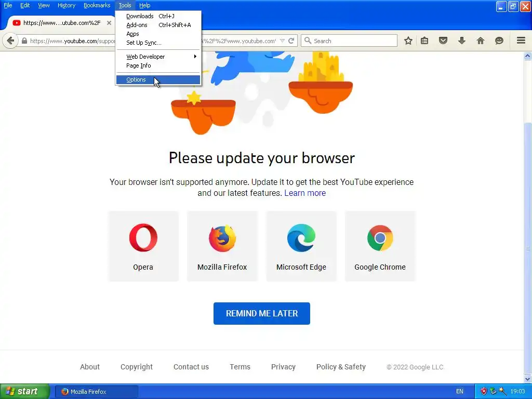This screenshot has width=532, height=399.
Task: Bookmark this page with the star icon
Action: point(408,41)
